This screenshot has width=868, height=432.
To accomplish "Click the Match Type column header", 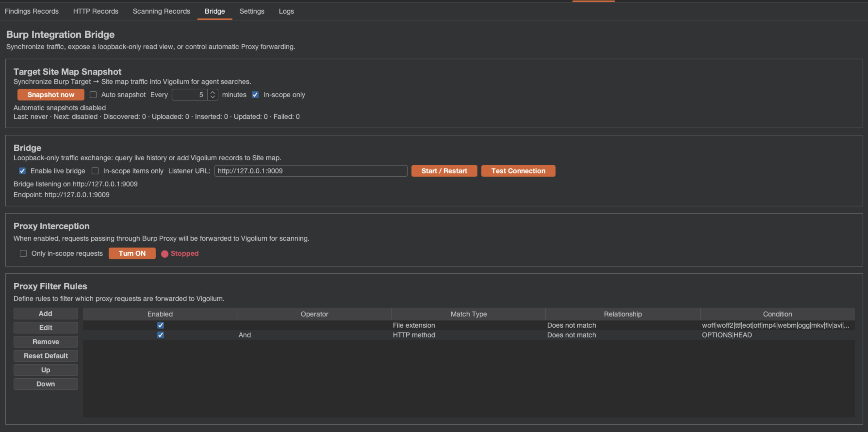I will click(468, 314).
